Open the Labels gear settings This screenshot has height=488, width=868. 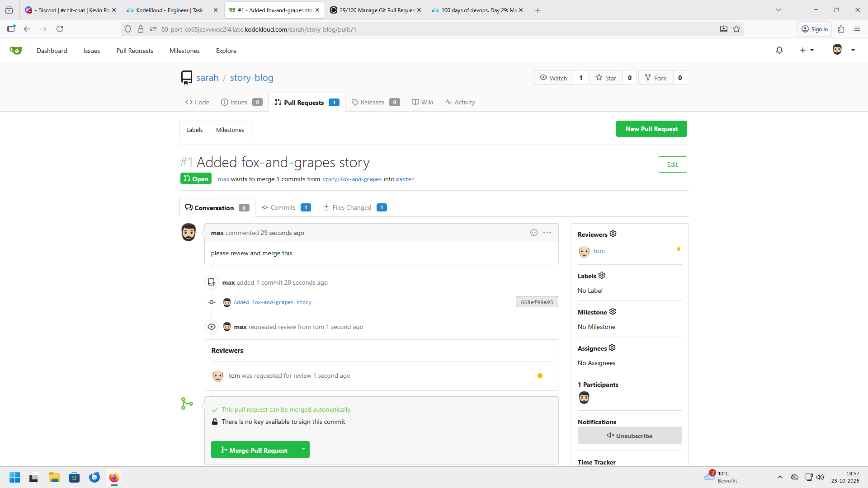tap(602, 276)
